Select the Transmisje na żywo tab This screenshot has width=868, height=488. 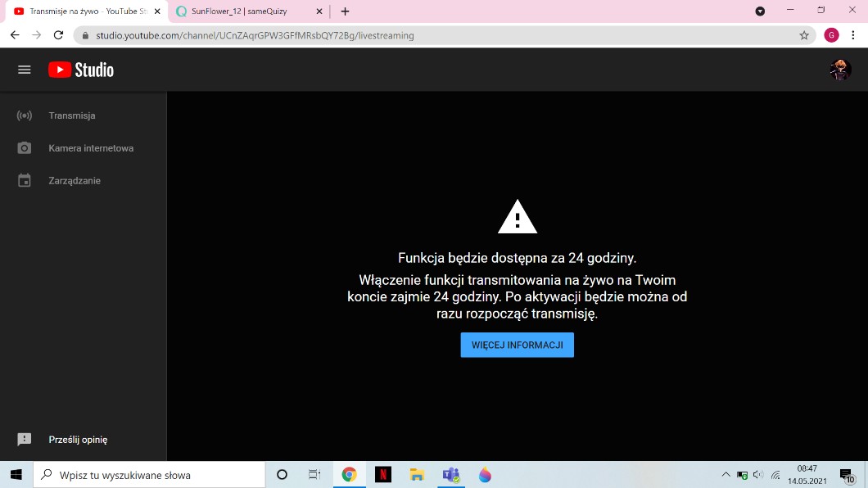(x=82, y=11)
